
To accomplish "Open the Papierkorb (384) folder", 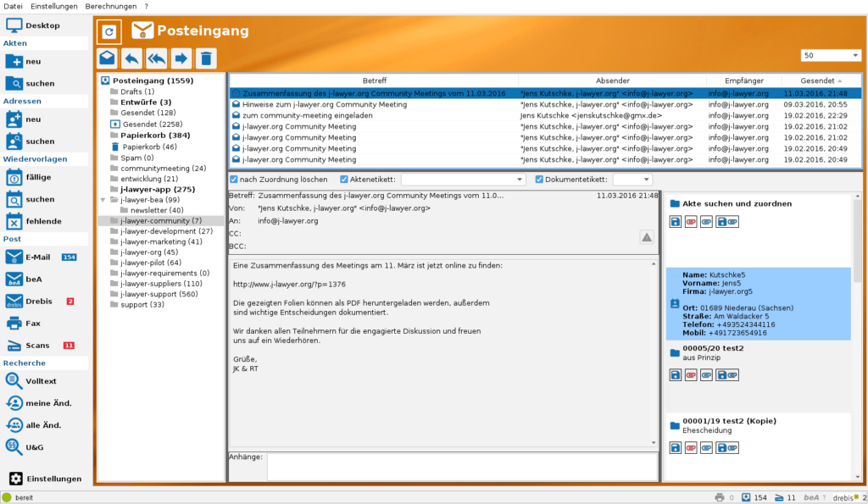I will click(155, 135).
